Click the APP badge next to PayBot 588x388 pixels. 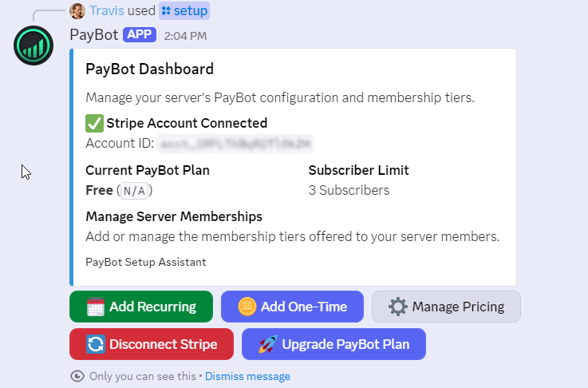140,34
